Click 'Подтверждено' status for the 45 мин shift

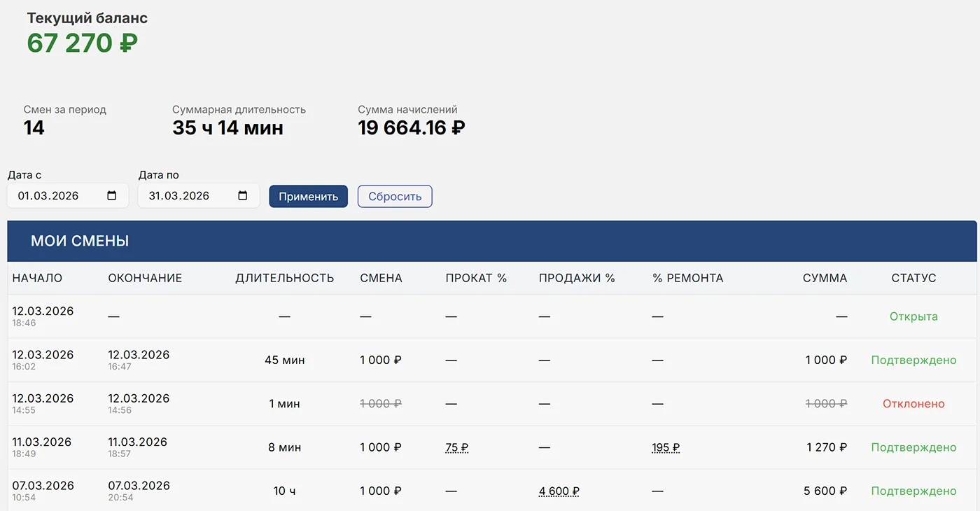coord(913,360)
